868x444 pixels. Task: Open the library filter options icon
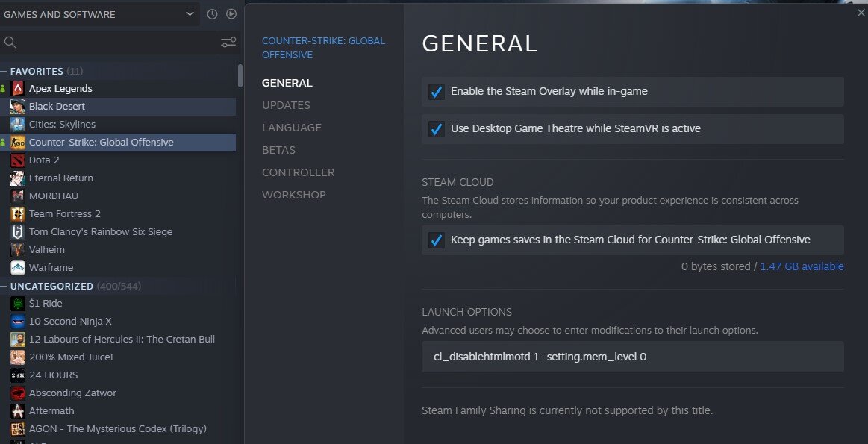pyautogui.click(x=228, y=43)
